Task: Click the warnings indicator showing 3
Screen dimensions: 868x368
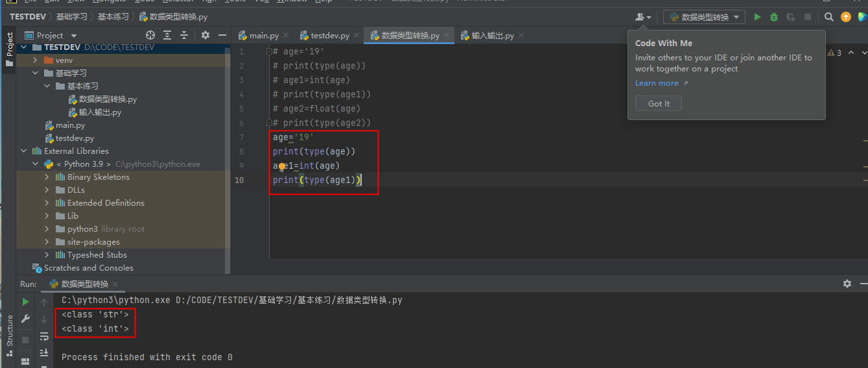Action: point(834,53)
